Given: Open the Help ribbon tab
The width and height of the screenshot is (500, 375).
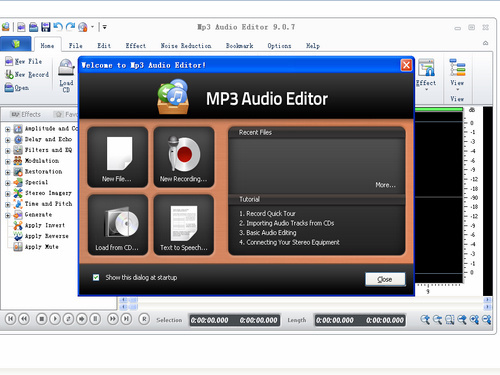Looking at the screenshot, I should coord(313,46).
